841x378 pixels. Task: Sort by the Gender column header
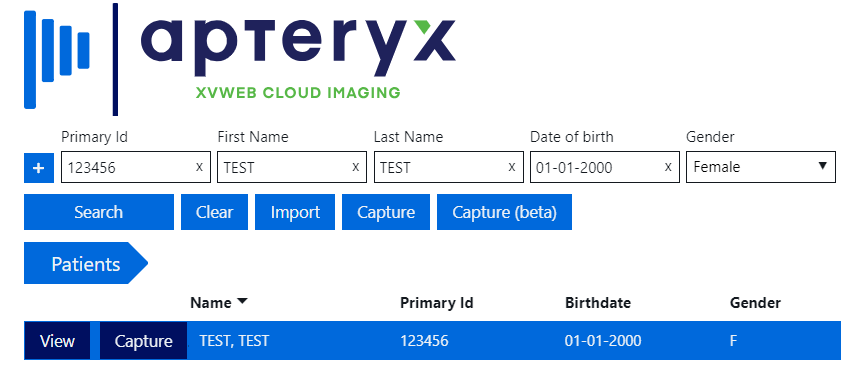click(x=755, y=303)
